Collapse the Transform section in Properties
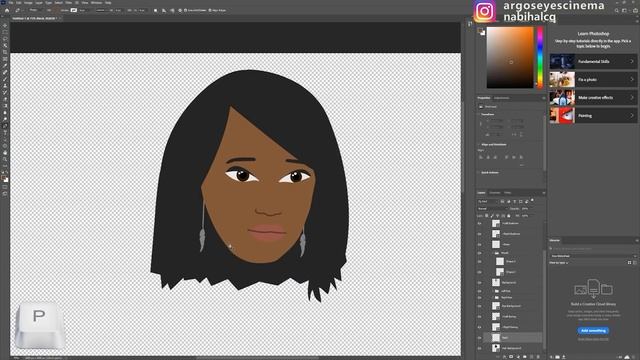 click(x=479, y=114)
